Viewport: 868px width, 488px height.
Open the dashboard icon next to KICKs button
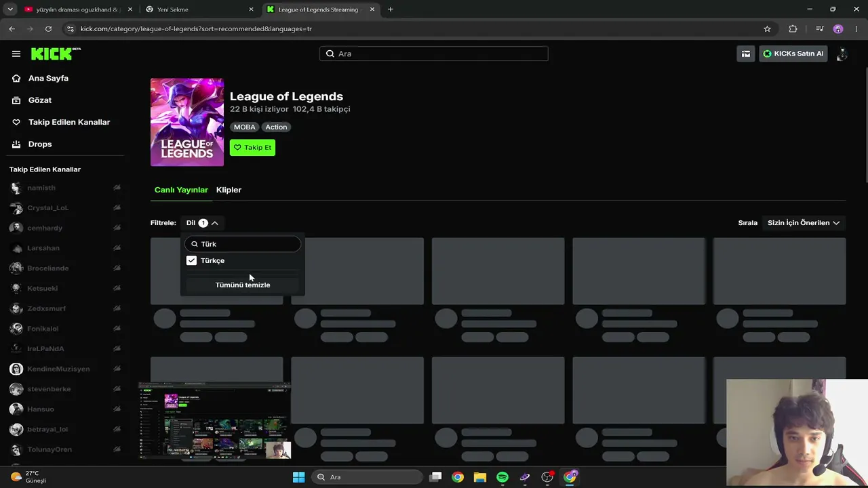pyautogui.click(x=746, y=54)
